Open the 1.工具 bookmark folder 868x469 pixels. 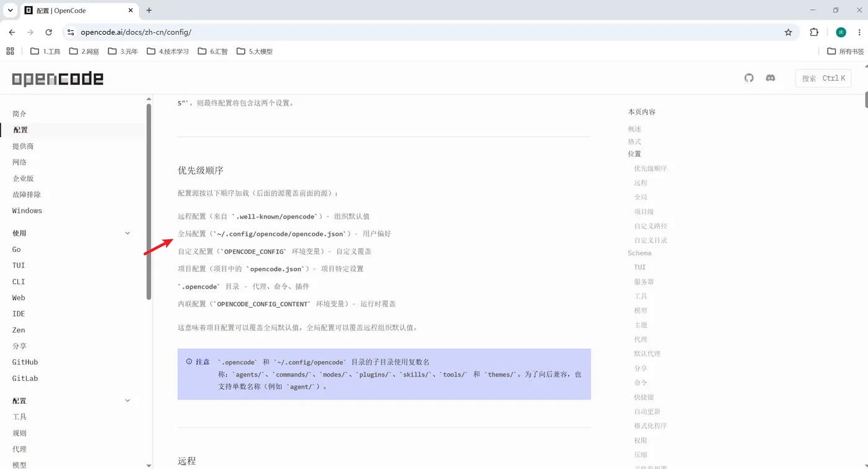click(45, 51)
